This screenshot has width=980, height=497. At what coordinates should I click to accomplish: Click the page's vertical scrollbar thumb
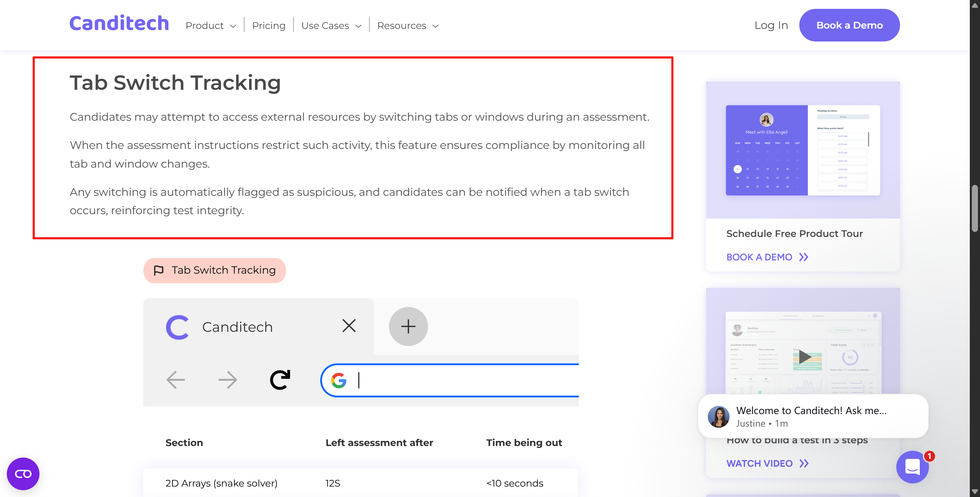pos(974,208)
